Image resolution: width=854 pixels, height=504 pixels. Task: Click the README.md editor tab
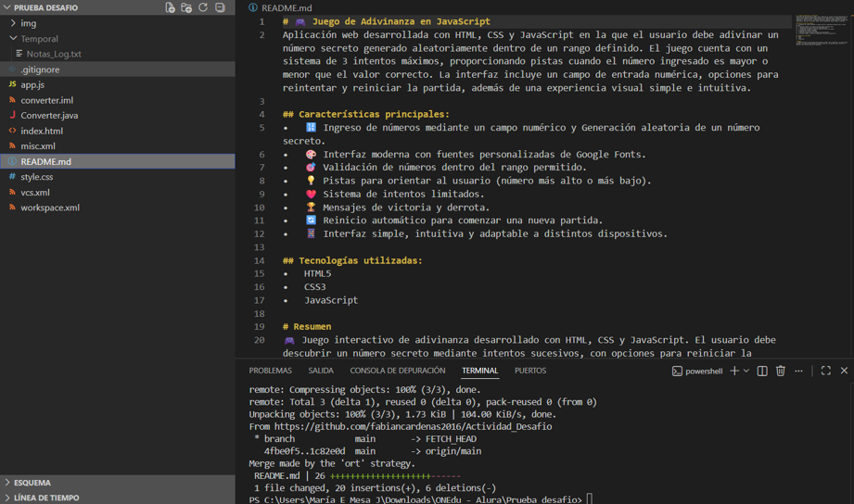click(280, 7)
